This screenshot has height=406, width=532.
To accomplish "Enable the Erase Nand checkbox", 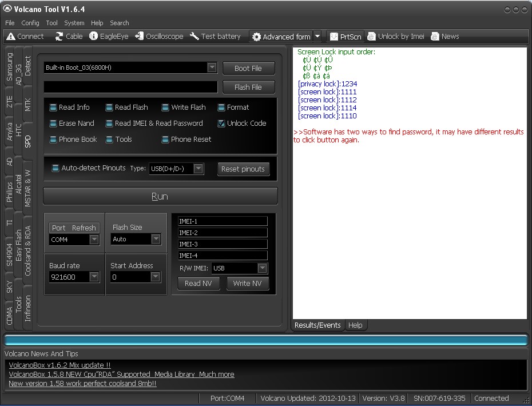I will [x=53, y=124].
